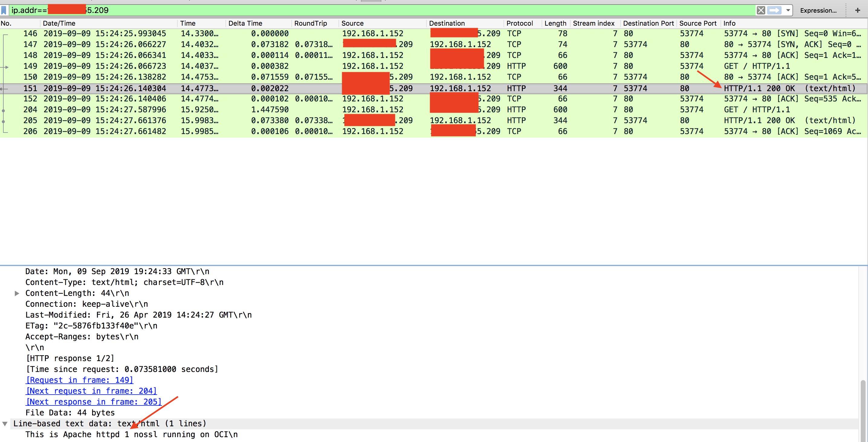This screenshot has width=868, height=442.
Task: Follow link Next response in frame: 205
Action: point(94,402)
